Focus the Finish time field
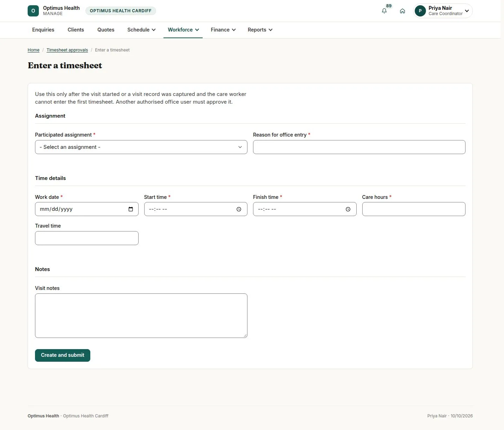Image resolution: width=504 pixels, height=430 pixels. pos(304,209)
